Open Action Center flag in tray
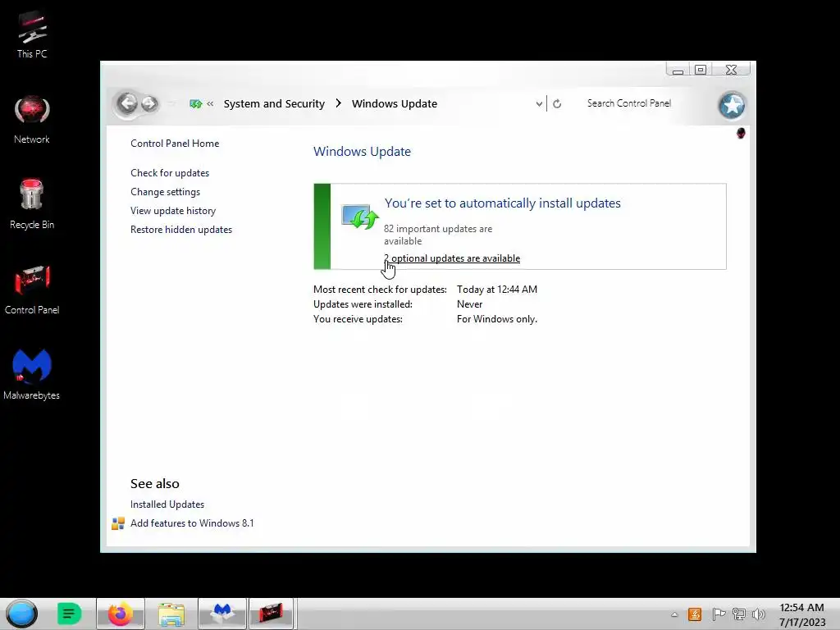 click(x=719, y=614)
